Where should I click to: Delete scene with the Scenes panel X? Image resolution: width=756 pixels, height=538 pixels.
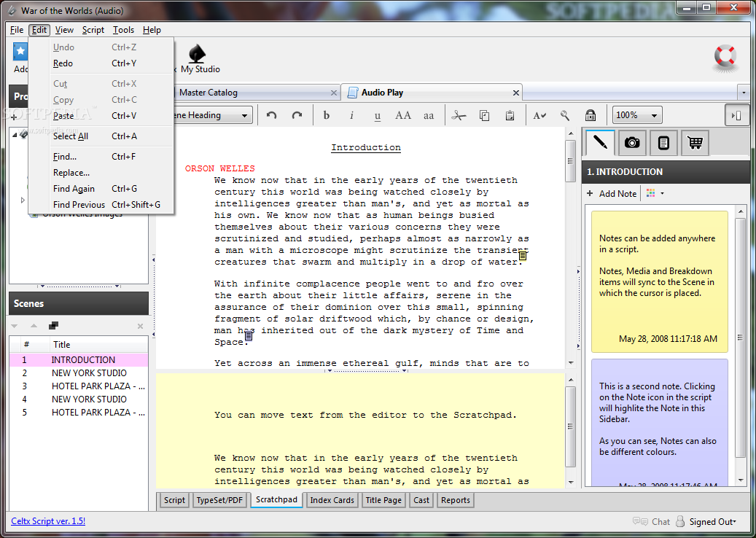tap(140, 327)
